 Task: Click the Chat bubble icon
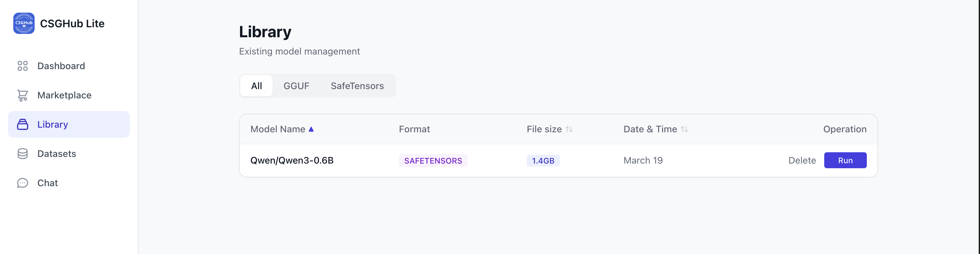point(22,183)
